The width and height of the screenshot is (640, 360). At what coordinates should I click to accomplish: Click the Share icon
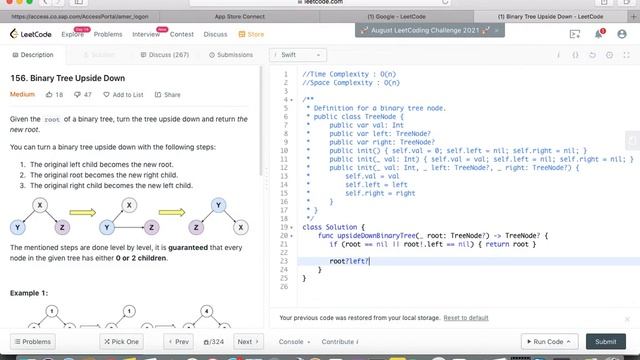click(158, 95)
